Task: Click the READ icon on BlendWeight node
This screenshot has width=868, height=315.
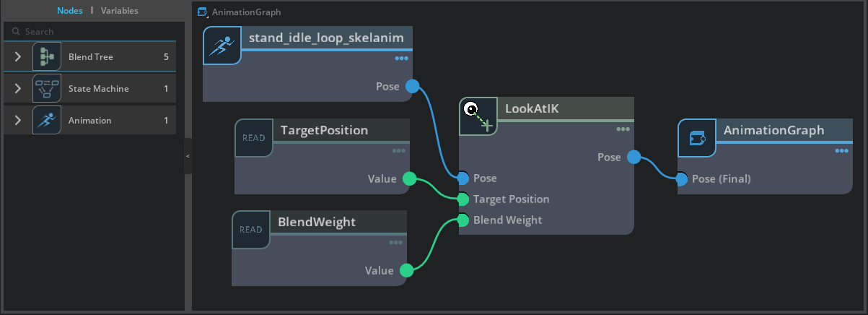Action: pos(251,230)
